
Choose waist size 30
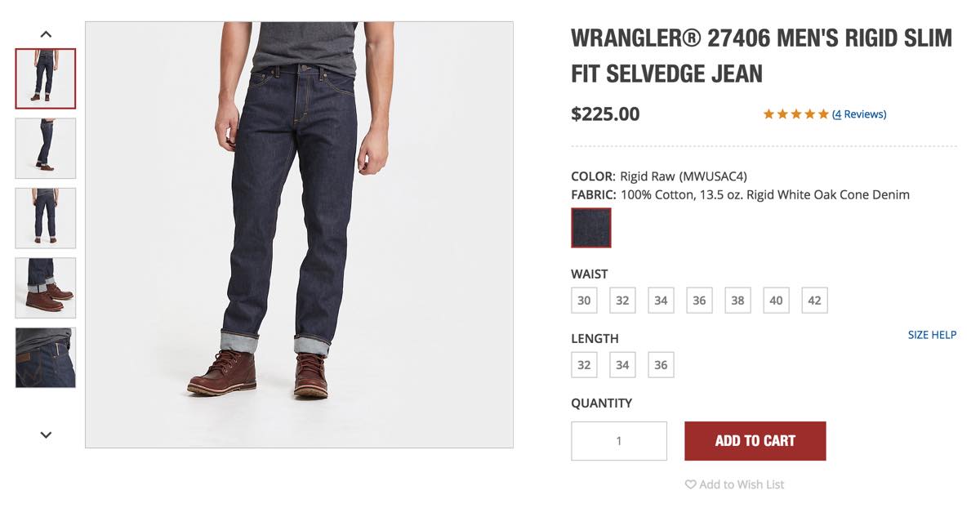(584, 301)
